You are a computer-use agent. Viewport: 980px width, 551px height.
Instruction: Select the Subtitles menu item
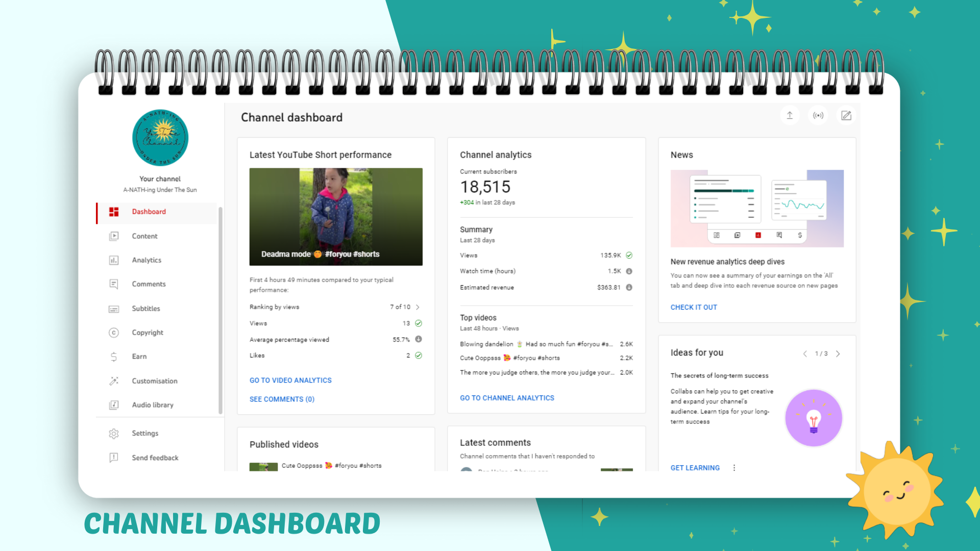(146, 309)
